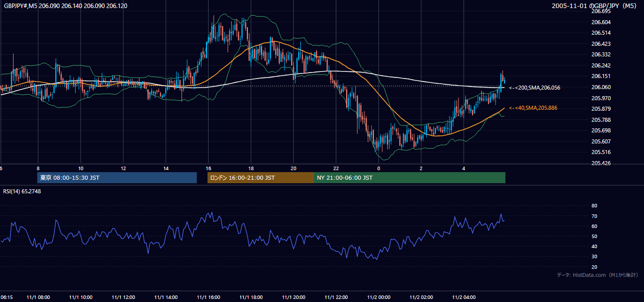Image resolution: width=644 pixels, height=302 pixels.
Task: Click price axis label 205.879
Action: (601, 109)
